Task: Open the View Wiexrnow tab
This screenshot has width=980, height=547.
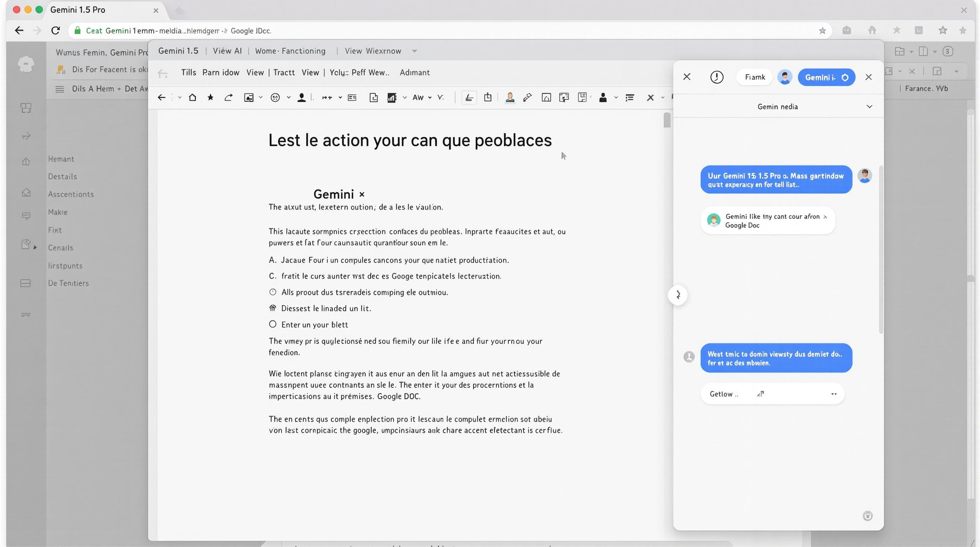Action: point(373,51)
